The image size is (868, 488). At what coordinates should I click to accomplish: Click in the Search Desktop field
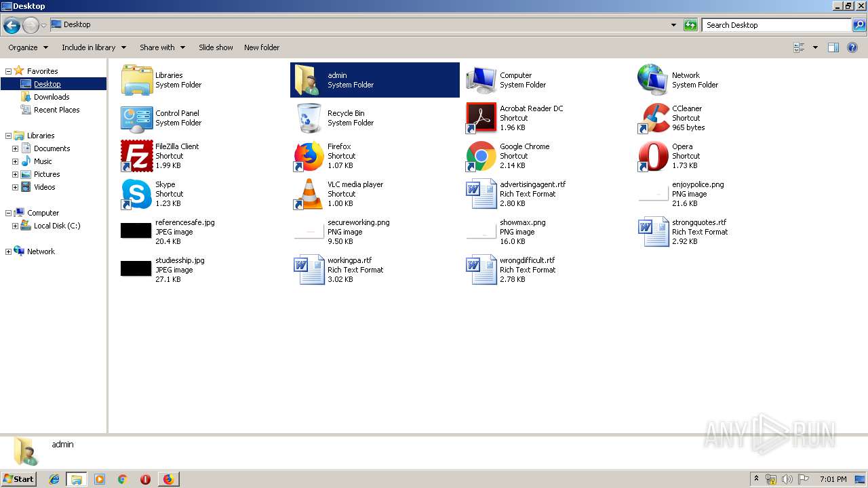(776, 25)
